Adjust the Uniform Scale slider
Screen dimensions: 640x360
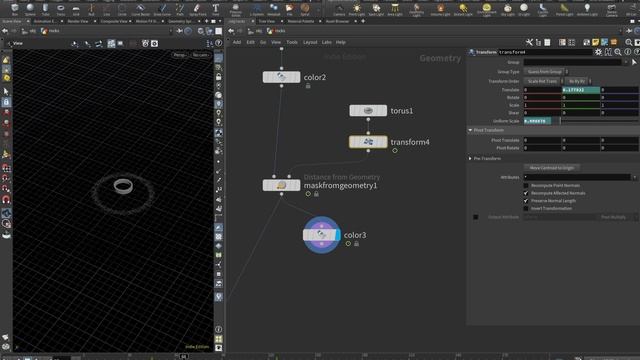[598, 121]
